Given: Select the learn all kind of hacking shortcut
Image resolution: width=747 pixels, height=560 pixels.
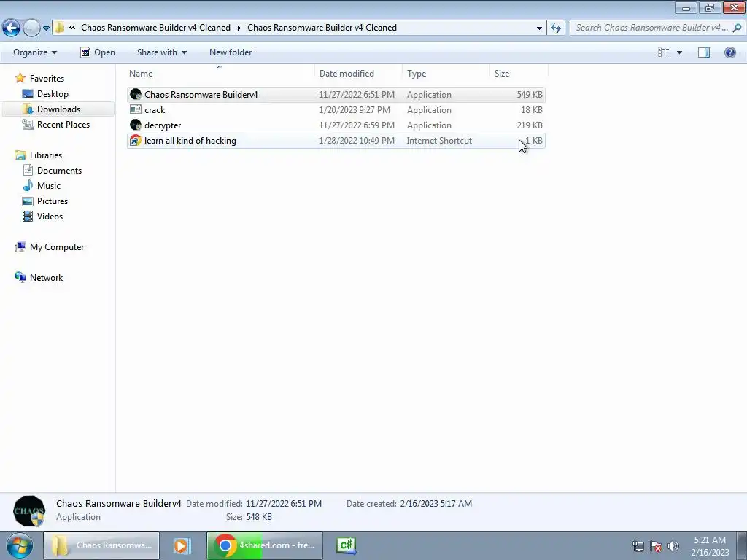Looking at the screenshot, I should pos(190,141).
